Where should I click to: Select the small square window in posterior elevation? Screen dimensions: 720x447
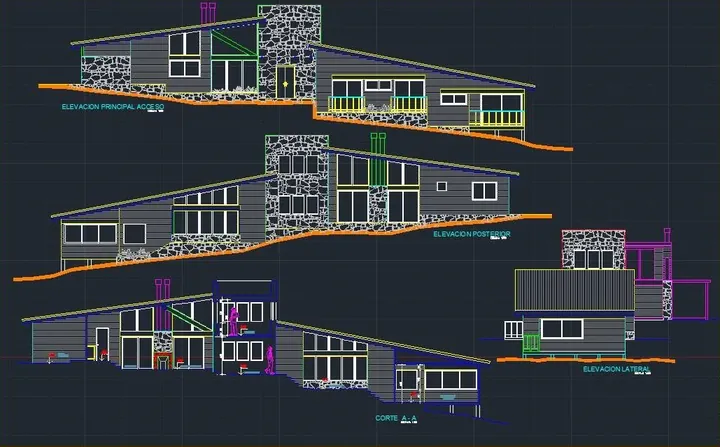pos(442,186)
